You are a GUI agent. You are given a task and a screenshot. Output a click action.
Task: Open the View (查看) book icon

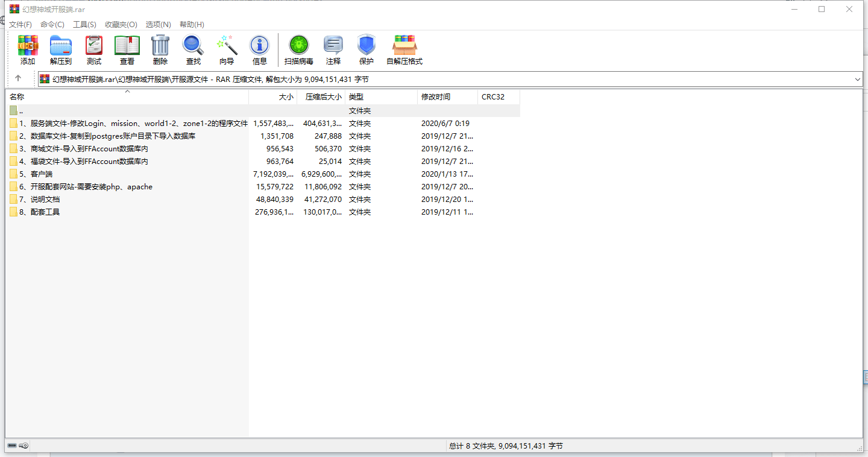pyautogui.click(x=127, y=46)
